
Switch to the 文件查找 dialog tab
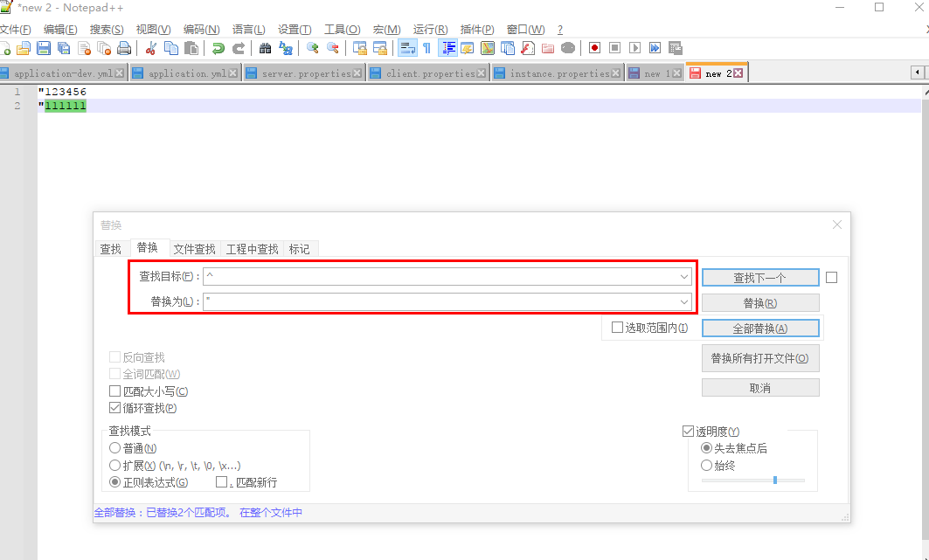(x=194, y=249)
